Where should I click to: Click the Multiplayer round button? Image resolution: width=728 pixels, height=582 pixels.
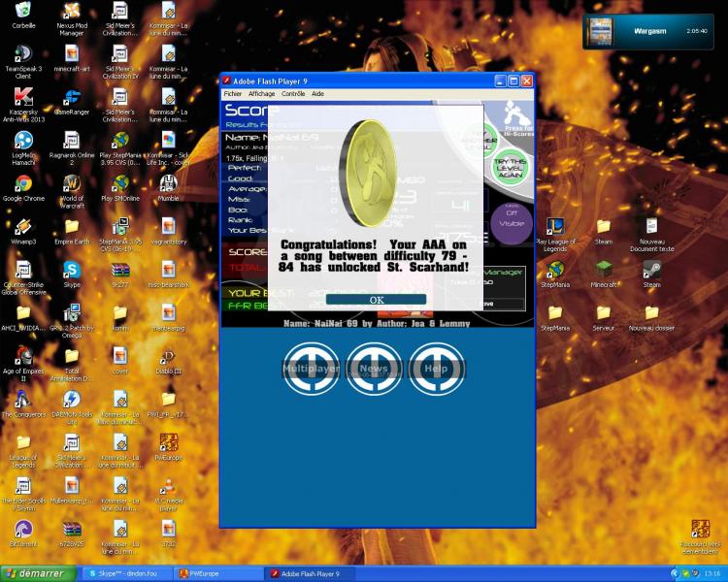point(311,369)
